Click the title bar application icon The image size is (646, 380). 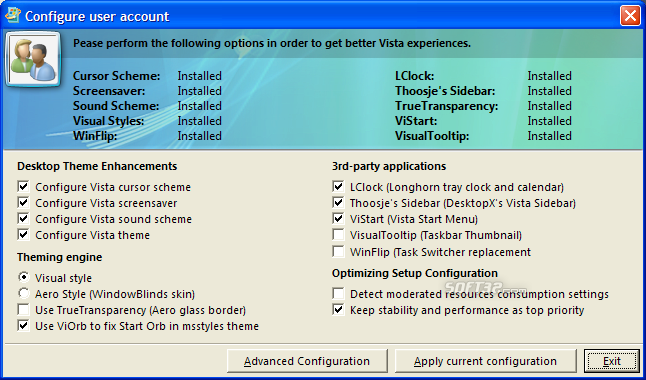(13, 15)
